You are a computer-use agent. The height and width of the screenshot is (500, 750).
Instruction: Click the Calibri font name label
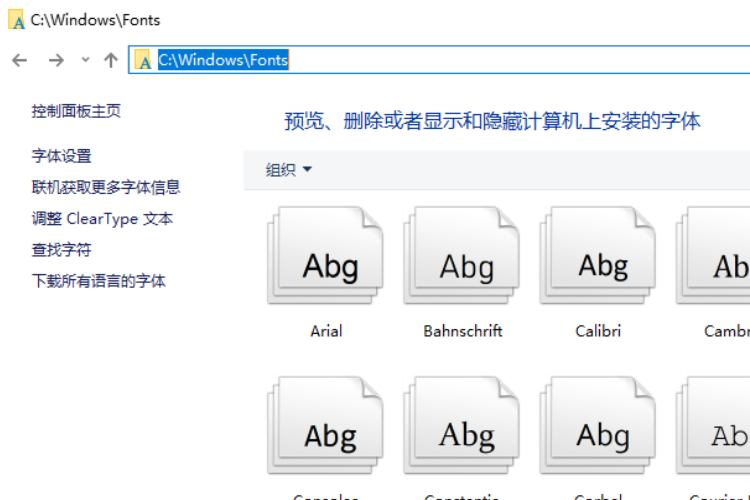pos(598,331)
